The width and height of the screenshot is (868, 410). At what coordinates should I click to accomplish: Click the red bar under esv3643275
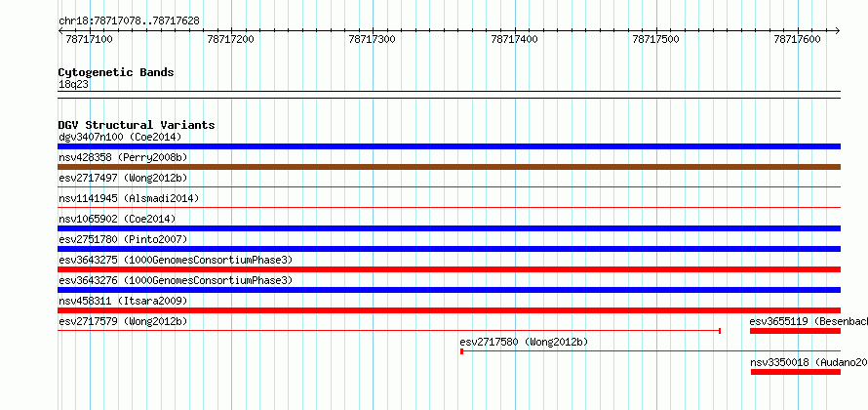[x=449, y=269]
